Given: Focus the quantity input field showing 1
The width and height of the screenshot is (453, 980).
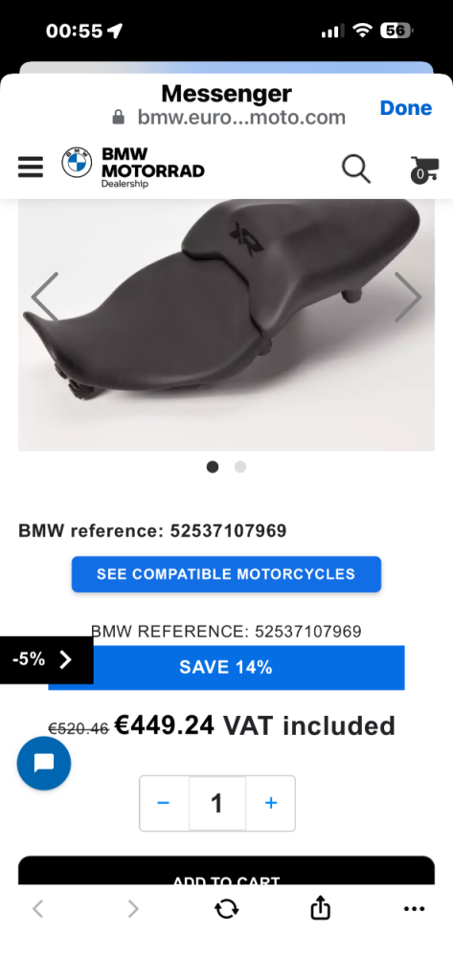Looking at the screenshot, I should (217, 803).
